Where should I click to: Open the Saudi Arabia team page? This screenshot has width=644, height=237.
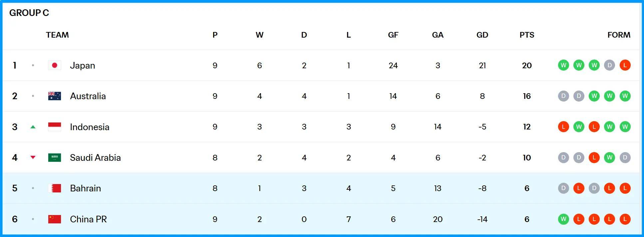pyautogui.click(x=95, y=157)
